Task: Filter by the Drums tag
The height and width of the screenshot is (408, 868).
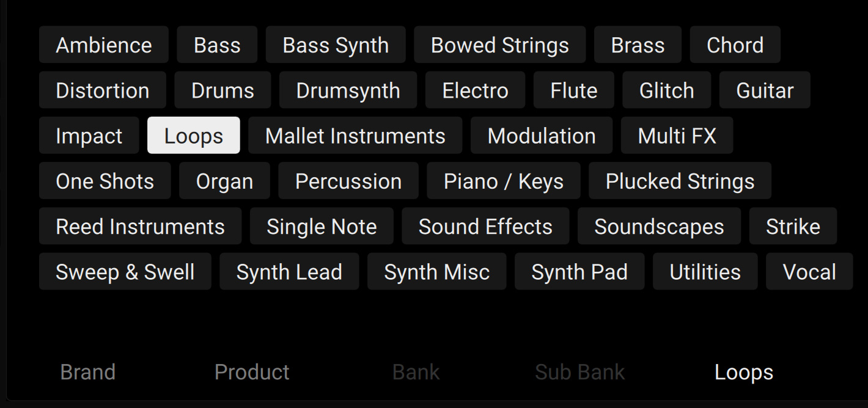Action: click(x=223, y=90)
